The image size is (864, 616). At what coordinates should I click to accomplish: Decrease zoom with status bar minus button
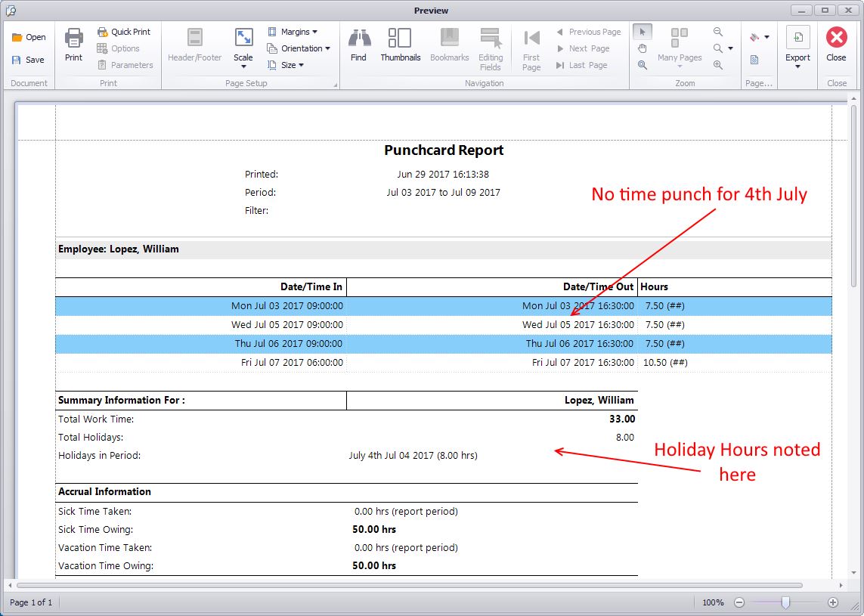click(739, 603)
